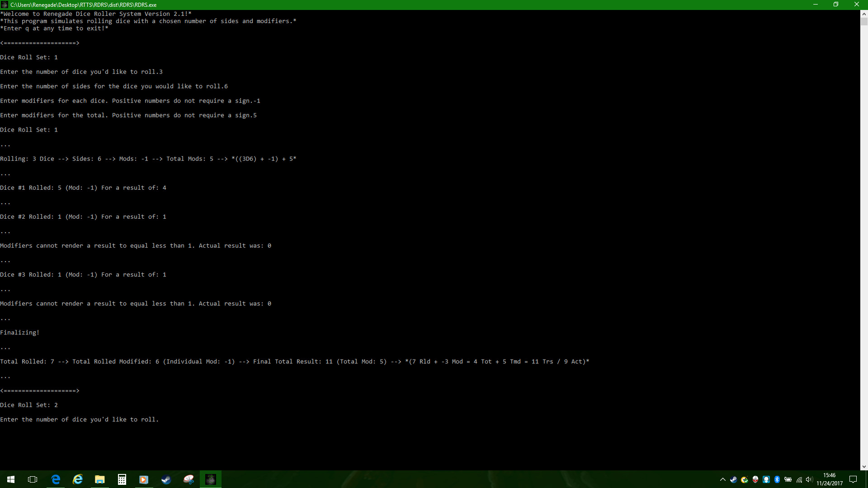The height and width of the screenshot is (488, 868).
Task: Click the Windows Start menu button
Action: coord(10,480)
